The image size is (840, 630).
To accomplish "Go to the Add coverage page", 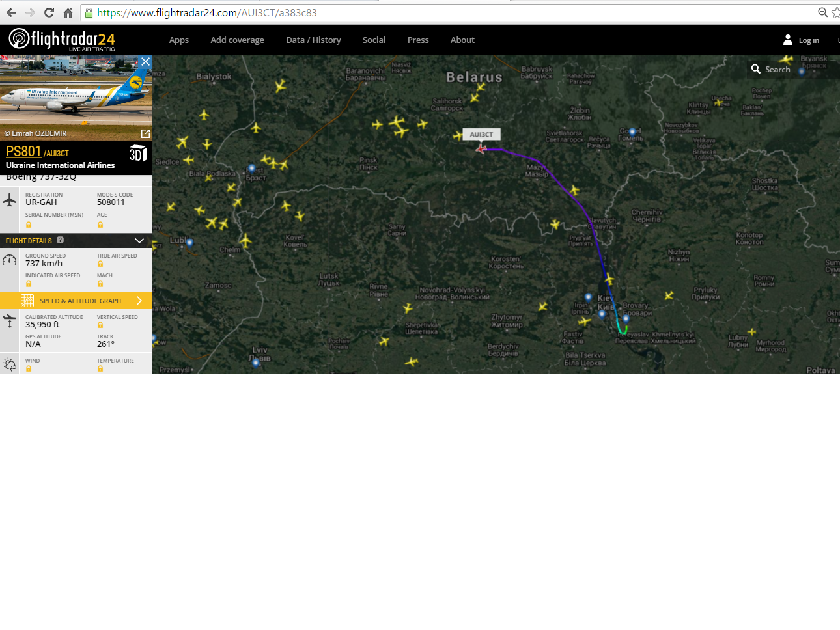I will click(237, 40).
